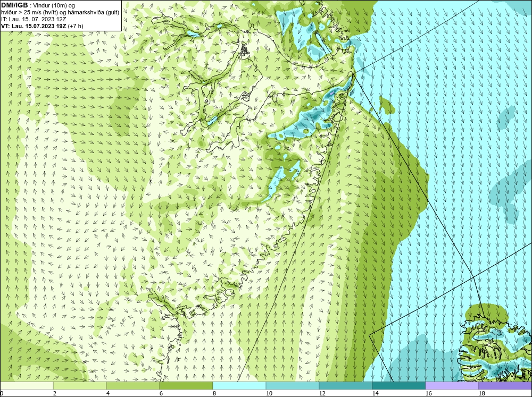Click the 8–10 m/s light cyan legend swatch

pyautogui.click(x=239, y=385)
